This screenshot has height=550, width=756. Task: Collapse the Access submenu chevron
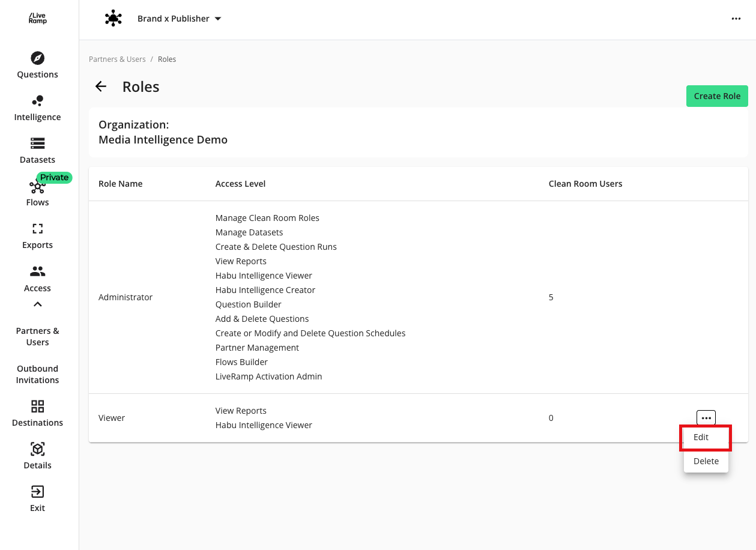coord(37,304)
